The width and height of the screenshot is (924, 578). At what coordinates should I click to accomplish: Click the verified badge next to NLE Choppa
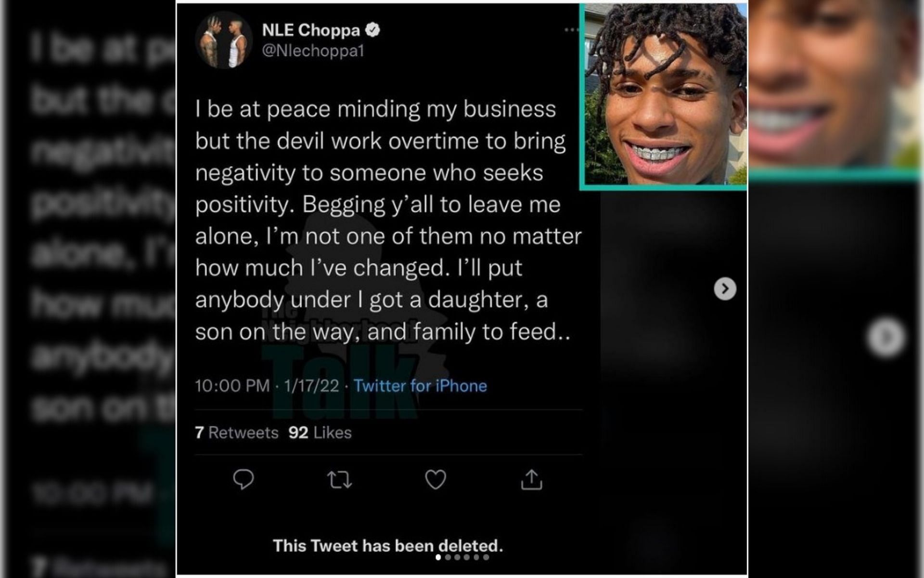tap(372, 30)
